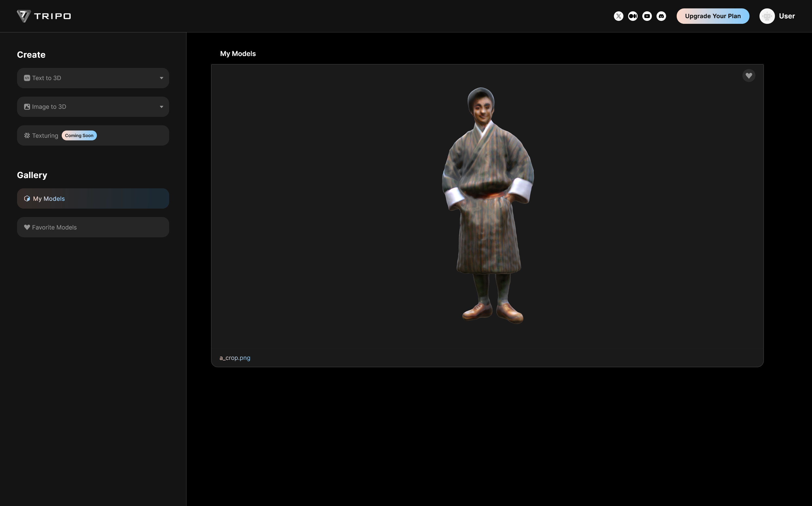Click the Texturing sparkle icon
This screenshot has width=812, height=506.
click(27, 136)
